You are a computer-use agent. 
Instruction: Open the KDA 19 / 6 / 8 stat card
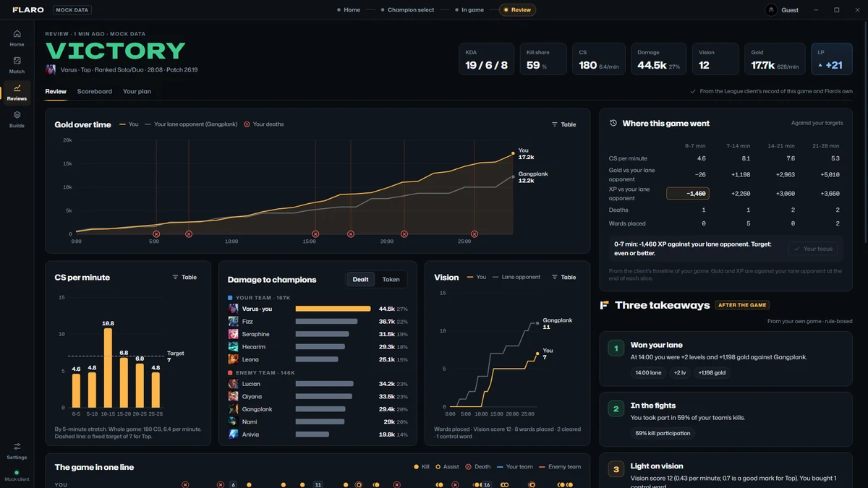click(x=486, y=59)
